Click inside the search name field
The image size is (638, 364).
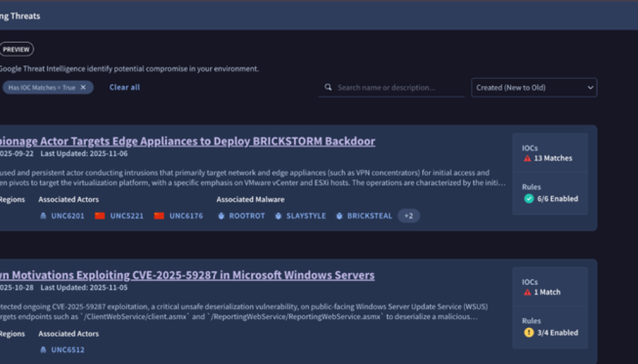(x=393, y=88)
